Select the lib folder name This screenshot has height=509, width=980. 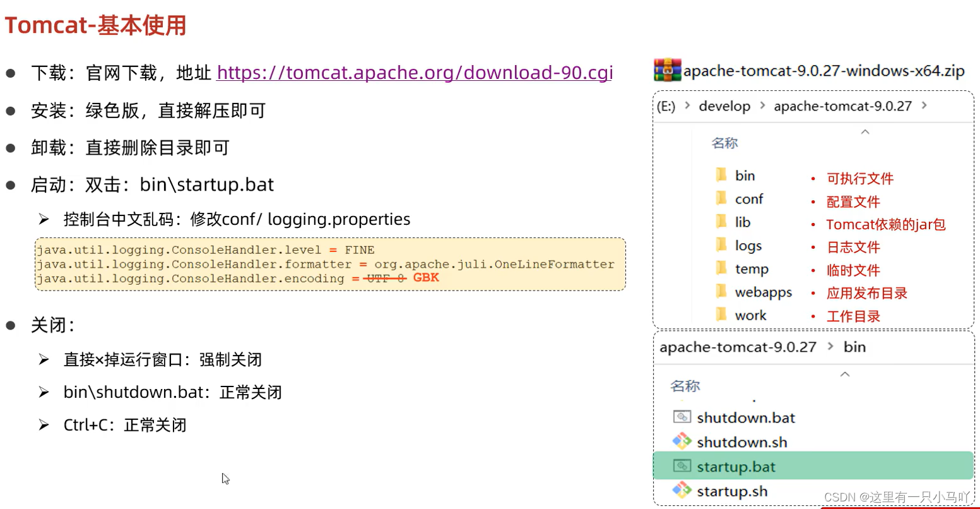click(x=743, y=222)
